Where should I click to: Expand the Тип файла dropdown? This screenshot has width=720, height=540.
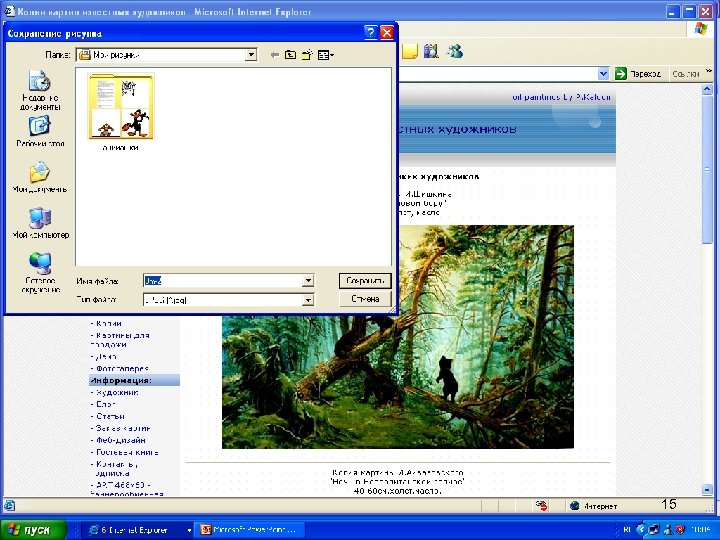click(x=308, y=300)
